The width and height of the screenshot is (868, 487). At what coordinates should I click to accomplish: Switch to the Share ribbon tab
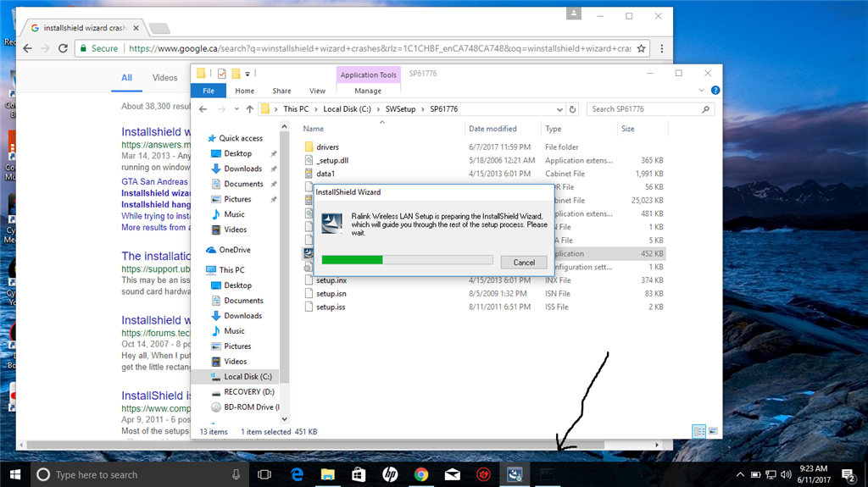281,91
